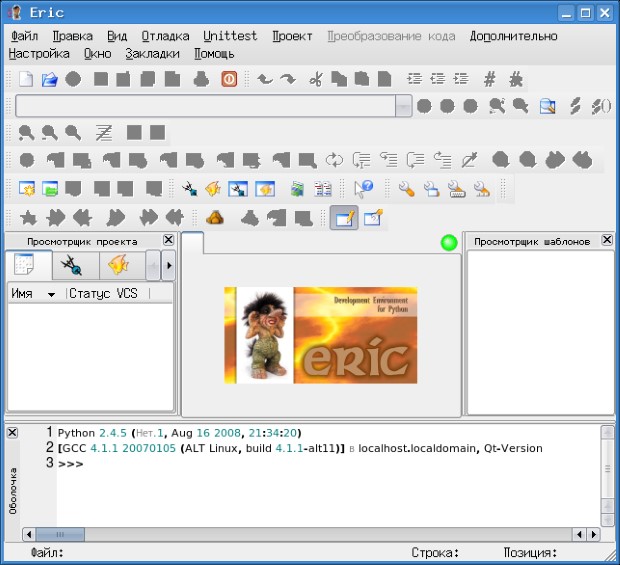The image size is (620, 565).
Task: Expand the empty combo box dropdown arrow
Action: tap(403, 106)
